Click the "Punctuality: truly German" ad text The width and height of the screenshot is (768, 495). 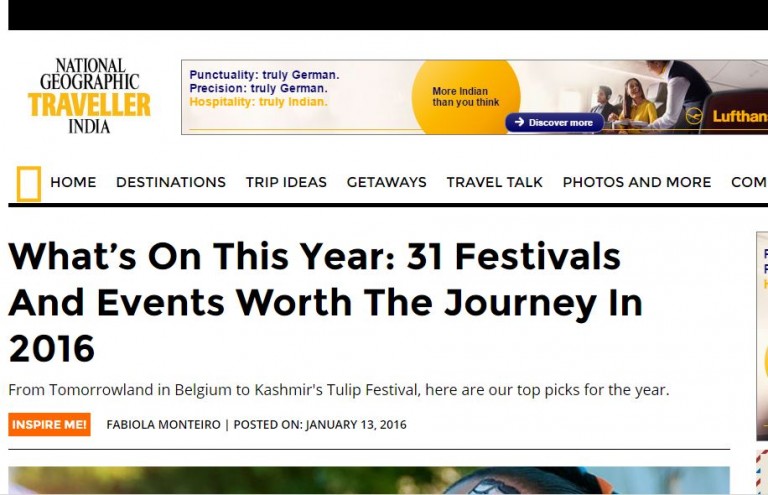[264, 75]
